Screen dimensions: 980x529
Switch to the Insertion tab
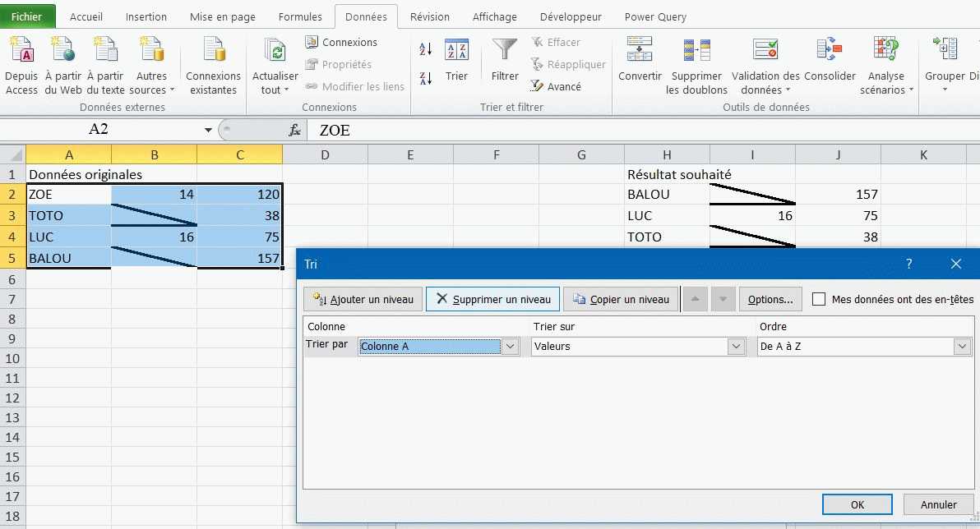[x=146, y=17]
